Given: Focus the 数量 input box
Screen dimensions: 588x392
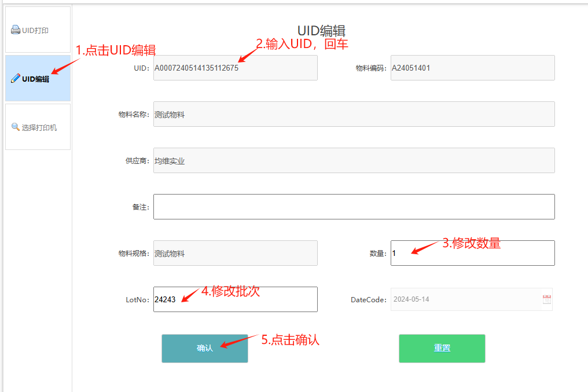Looking at the screenshot, I should (472, 253).
